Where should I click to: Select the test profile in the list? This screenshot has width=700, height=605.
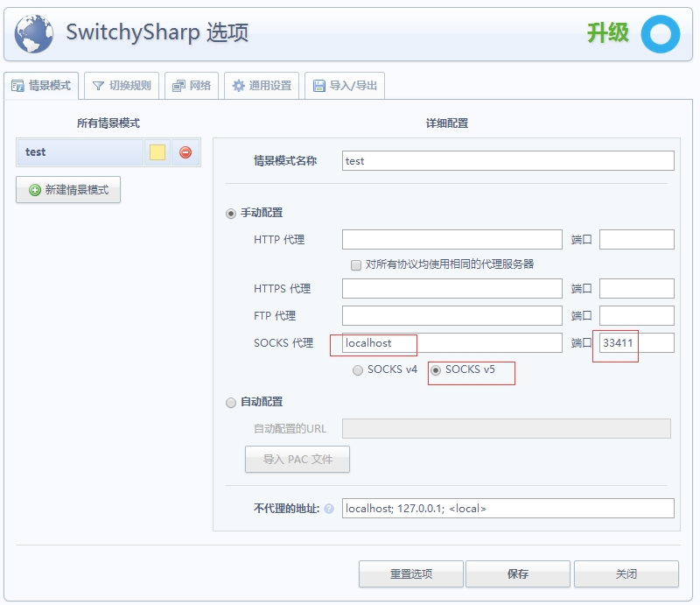click(x=79, y=152)
